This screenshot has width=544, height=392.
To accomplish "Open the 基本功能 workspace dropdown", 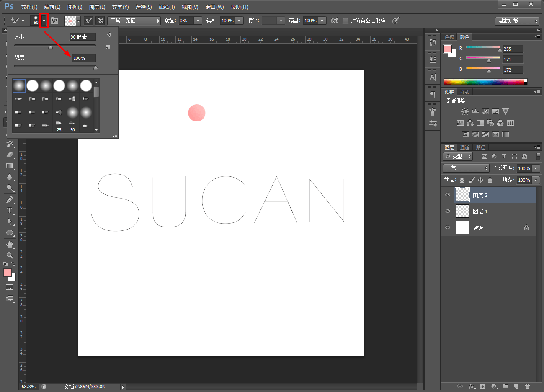I will pos(518,21).
